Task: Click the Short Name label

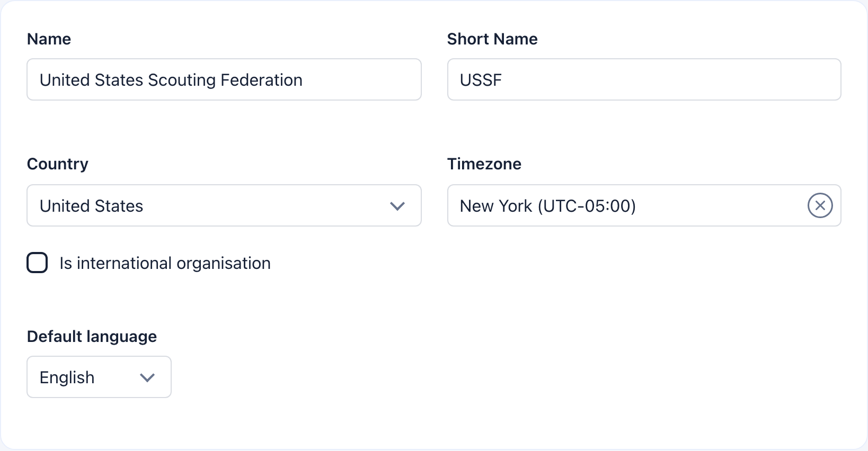Action: 492,39
